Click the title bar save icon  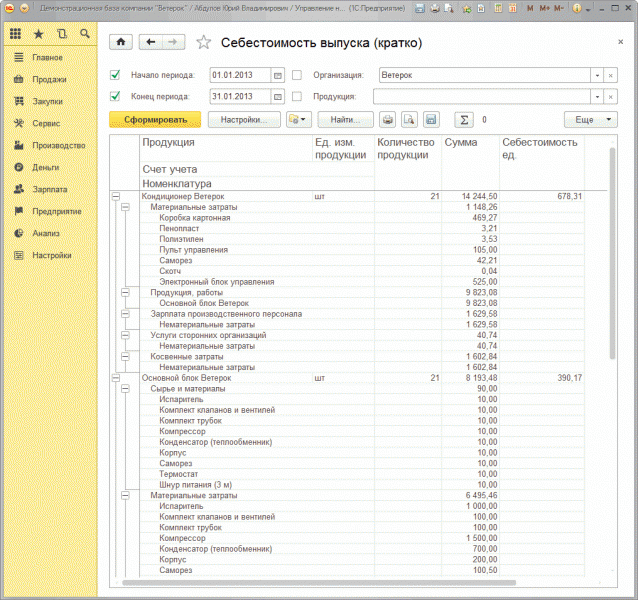tap(420, 8)
